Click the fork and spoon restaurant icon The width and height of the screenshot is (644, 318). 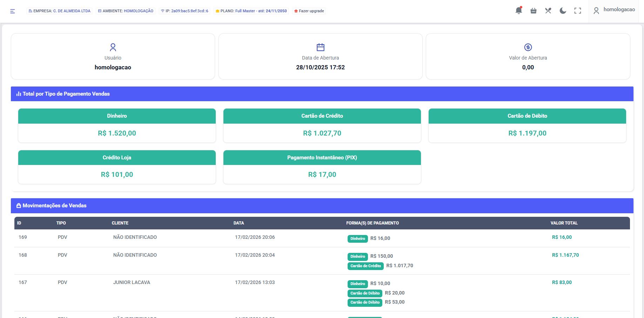(x=548, y=11)
